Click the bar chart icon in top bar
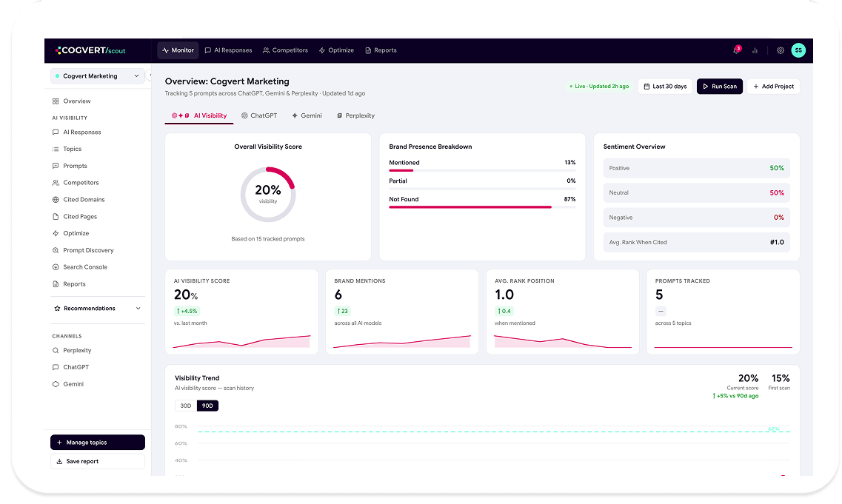842x504 pixels. (755, 50)
